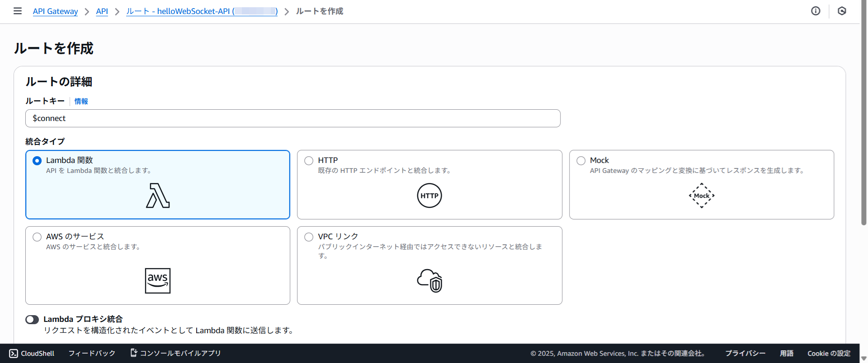The image size is (868, 363).
Task: Select the HTTP integration radio button
Action: (x=309, y=161)
